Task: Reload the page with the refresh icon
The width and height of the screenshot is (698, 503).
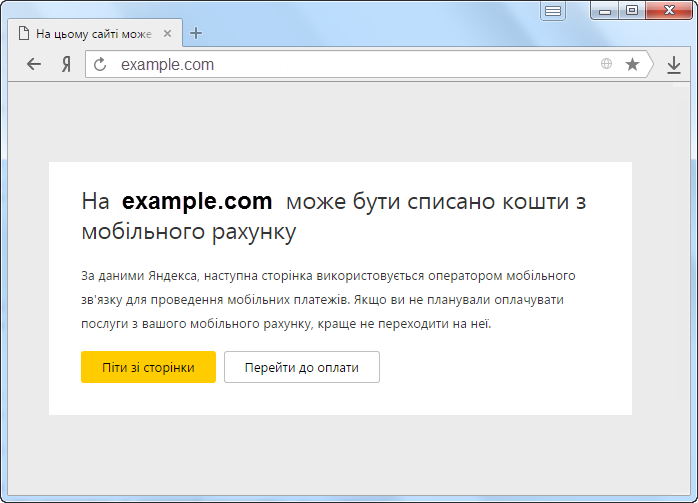Action: point(100,65)
